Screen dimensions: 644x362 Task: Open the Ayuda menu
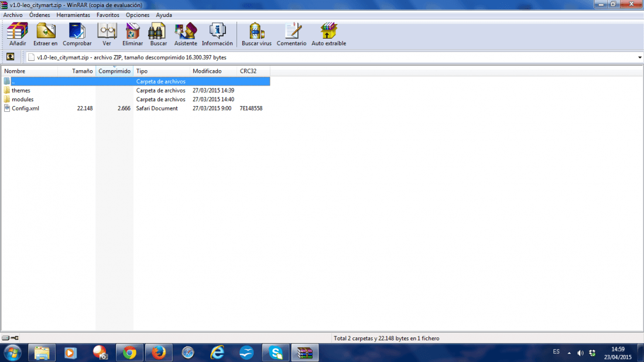click(164, 15)
